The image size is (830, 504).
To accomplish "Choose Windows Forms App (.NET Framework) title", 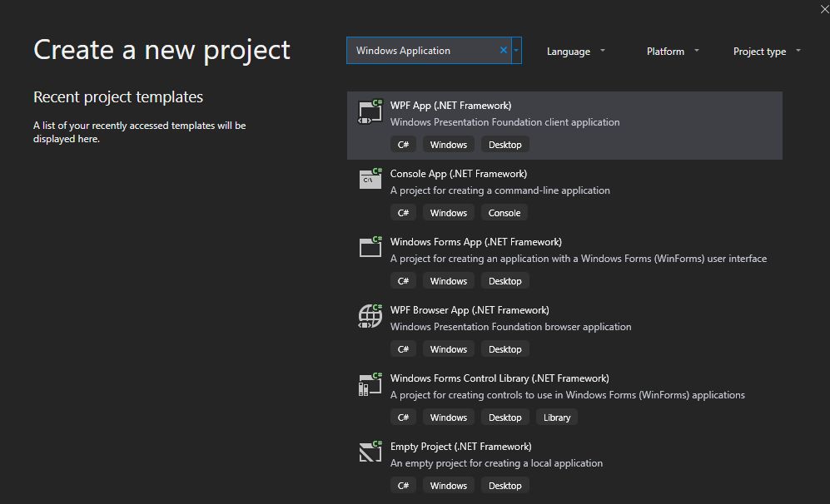I will point(476,242).
